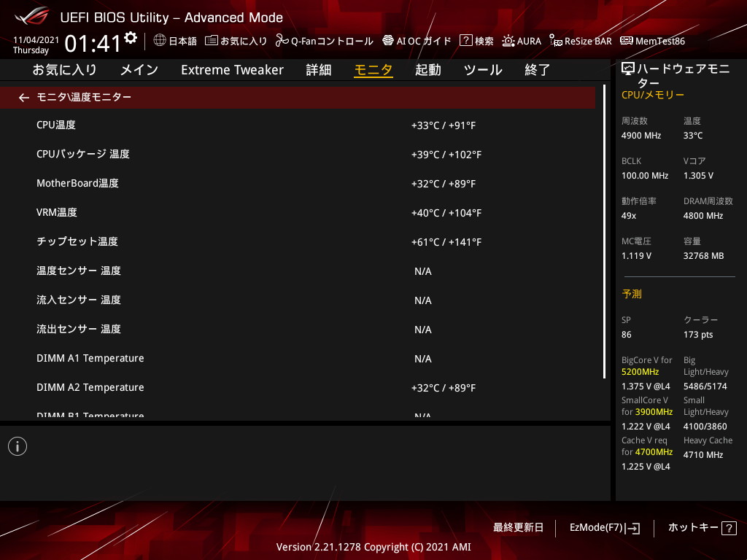The width and height of the screenshot is (747, 560).
Task: Launch MemTest86 from the toolbar
Action: [x=626, y=41]
